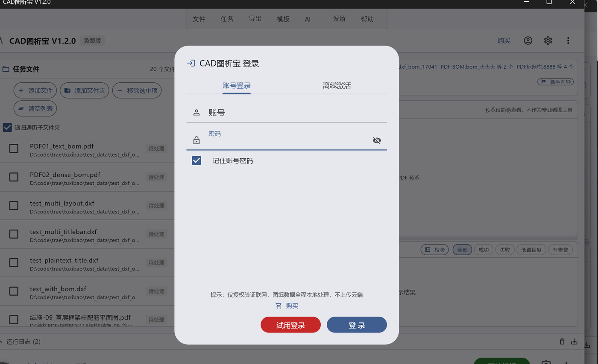Click the 清空列表 button
This screenshot has width=598, height=364.
click(35, 108)
